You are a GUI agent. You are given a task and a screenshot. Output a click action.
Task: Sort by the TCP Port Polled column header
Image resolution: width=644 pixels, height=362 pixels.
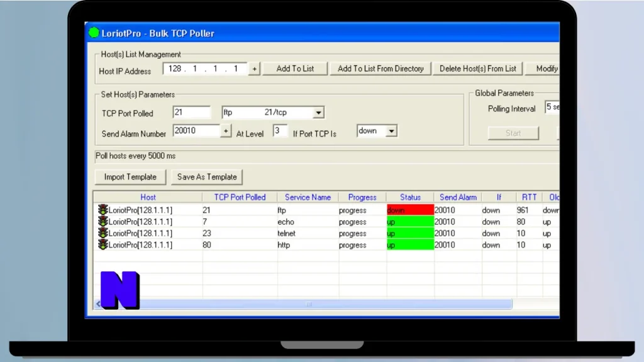pyautogui.click(x=240, y=197)
